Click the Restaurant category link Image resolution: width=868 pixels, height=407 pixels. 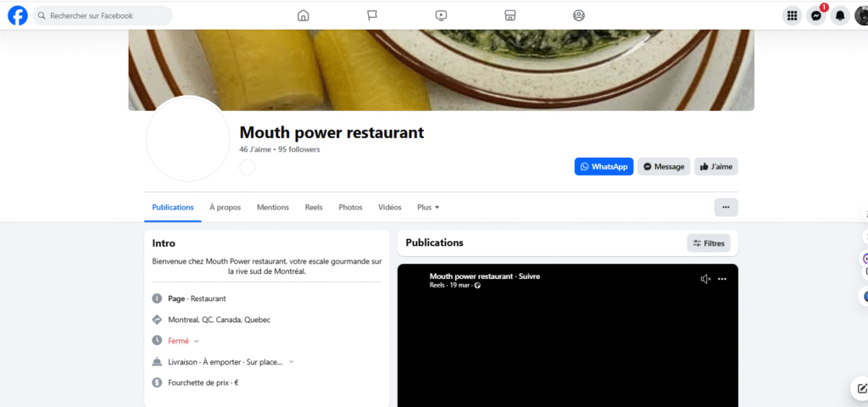209,298
